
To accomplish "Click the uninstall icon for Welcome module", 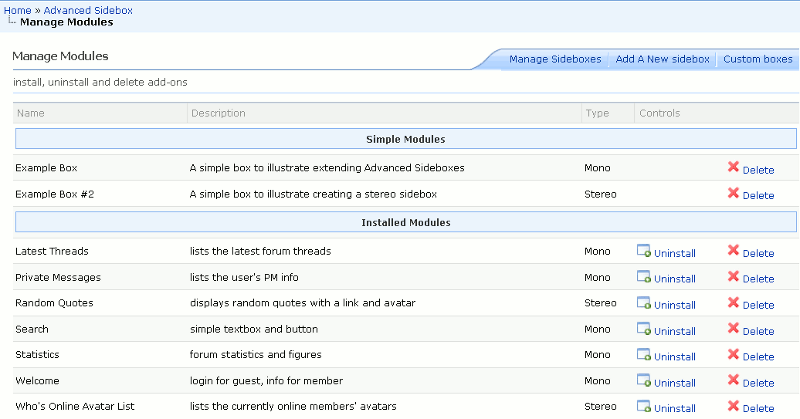I will (644, 382).
